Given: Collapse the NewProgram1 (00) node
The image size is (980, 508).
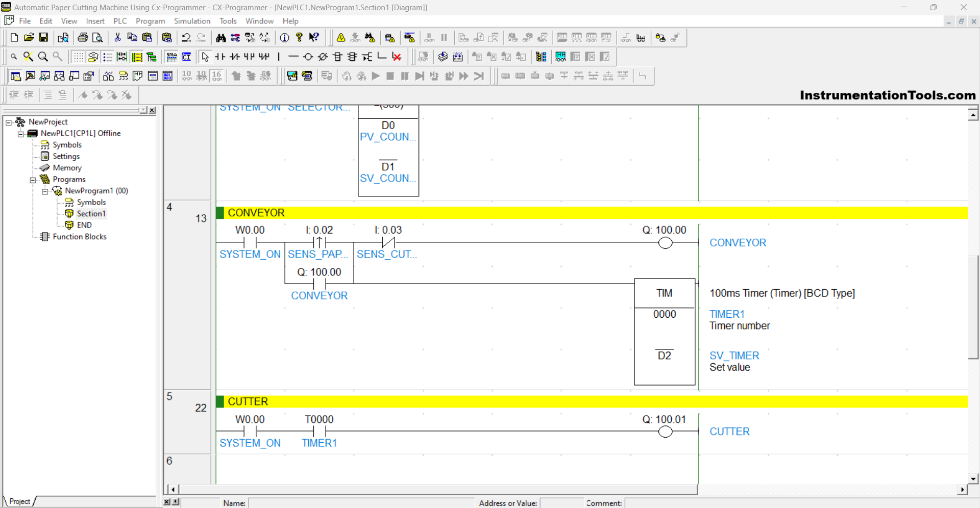Looking at the screenshot, I should click(45, 191).
